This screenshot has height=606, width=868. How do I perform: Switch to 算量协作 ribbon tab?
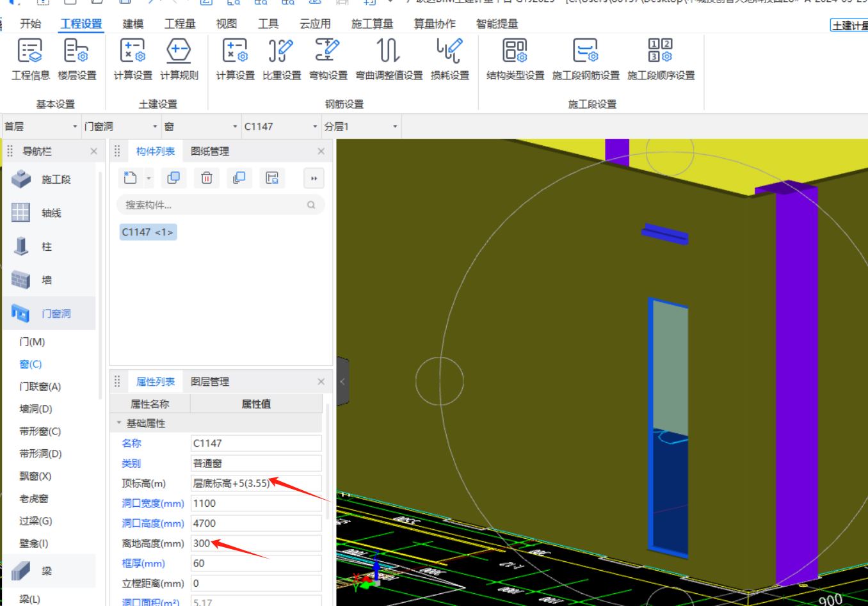435,24
